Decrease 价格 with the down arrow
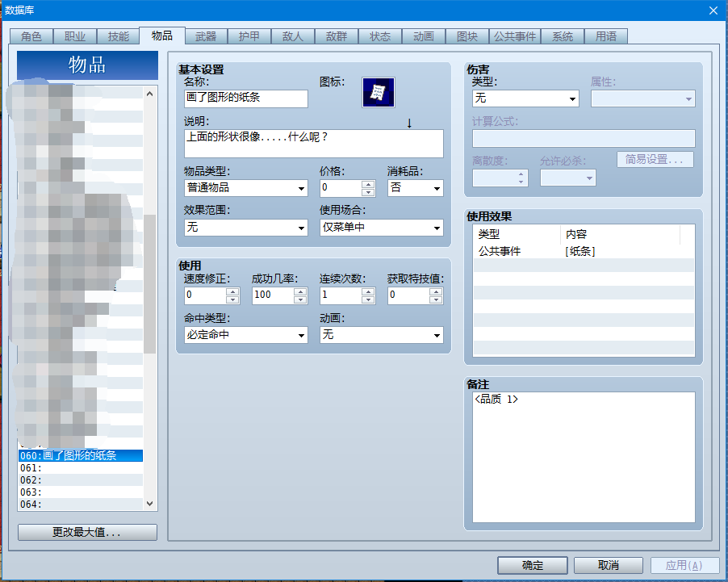The width and height of the screenshot is (728, 582). [368, 192]
